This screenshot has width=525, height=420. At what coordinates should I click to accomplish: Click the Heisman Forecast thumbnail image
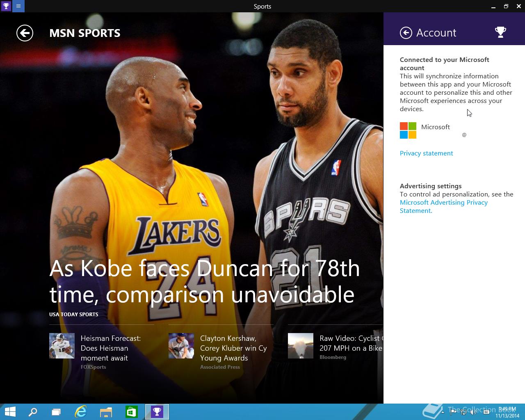pos(62,346)
